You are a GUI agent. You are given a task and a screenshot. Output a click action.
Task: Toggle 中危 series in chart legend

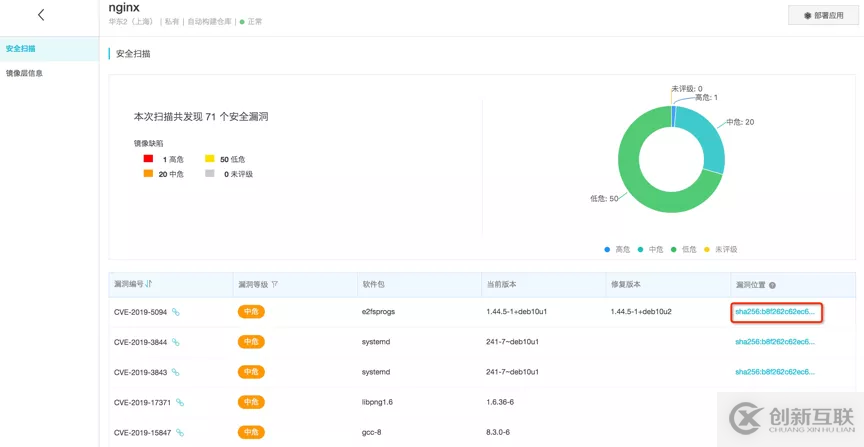(650, 249)
